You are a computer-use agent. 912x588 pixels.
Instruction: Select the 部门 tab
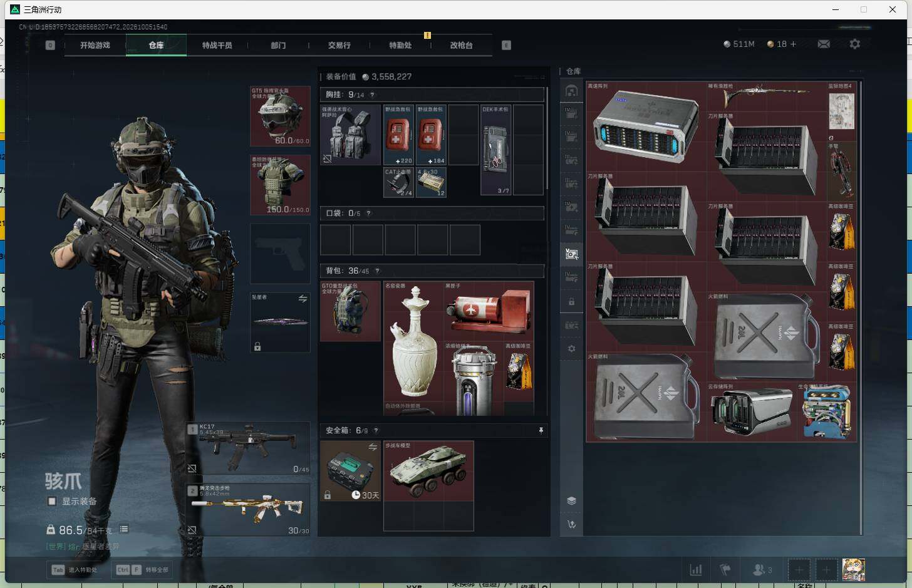tap(278, 45)
